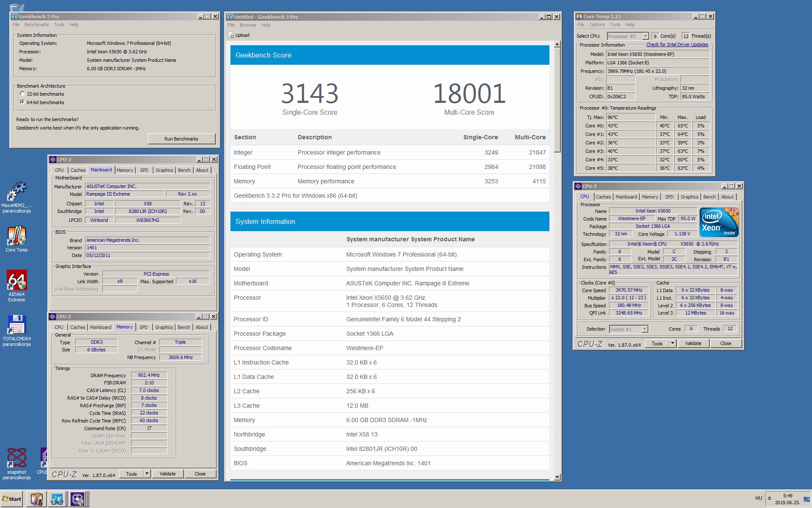Select 64-bit benchmarks radio button
Viewport: 812px width, 508px height.
[x=22, y=102]
